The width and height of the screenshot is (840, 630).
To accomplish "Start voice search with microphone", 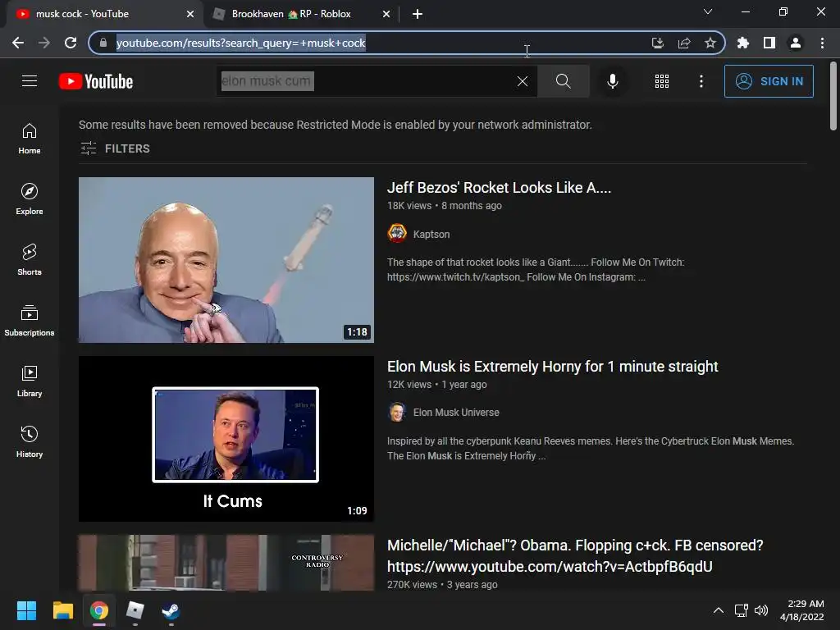I will tap(612, 81).
